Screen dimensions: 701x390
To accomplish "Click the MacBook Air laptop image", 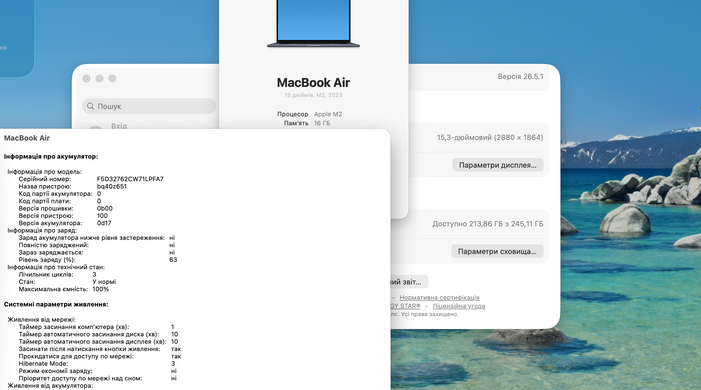I will (313, 23).
